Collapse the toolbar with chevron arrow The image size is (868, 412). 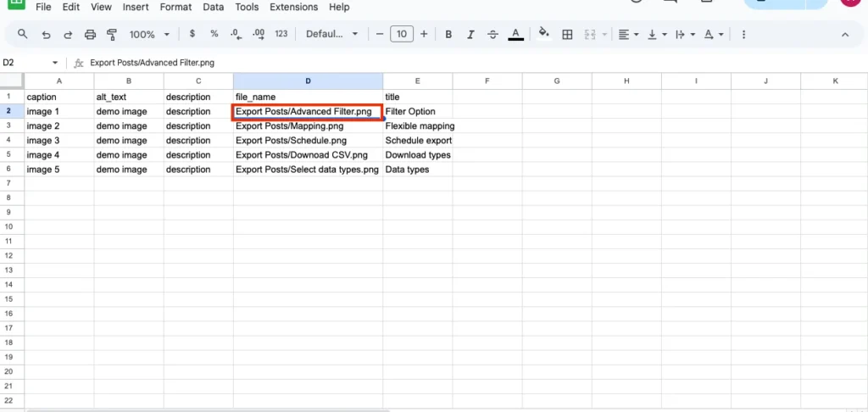(844, 35)
